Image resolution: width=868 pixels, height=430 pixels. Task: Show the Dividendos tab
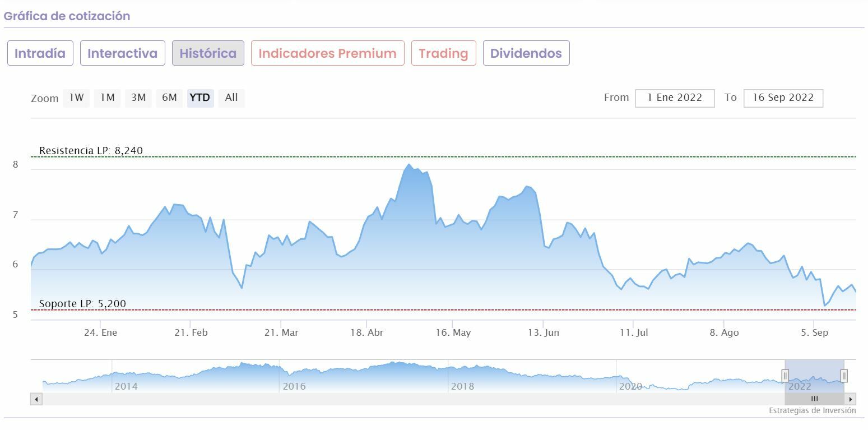pyautogui.click(x=526, y=53)
